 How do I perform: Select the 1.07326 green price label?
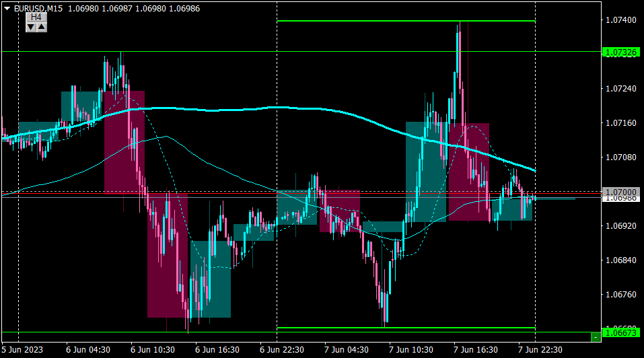click(x=621, y=52)
